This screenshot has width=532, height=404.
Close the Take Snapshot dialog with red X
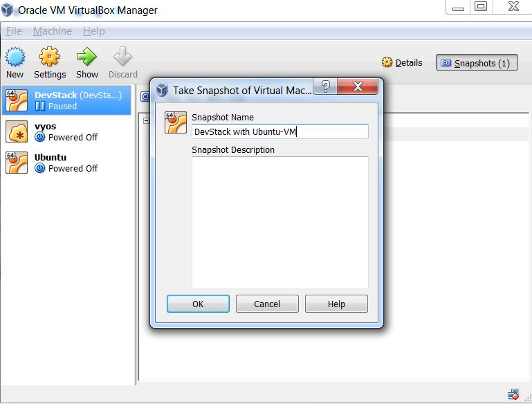click(358, 87)
